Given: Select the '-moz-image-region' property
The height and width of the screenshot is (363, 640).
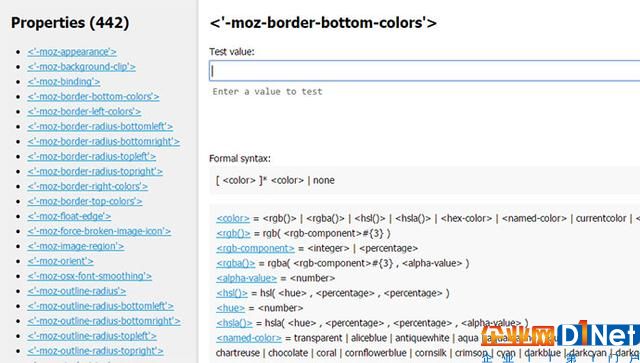Looking at the screenshot, I should coord(76,246).
